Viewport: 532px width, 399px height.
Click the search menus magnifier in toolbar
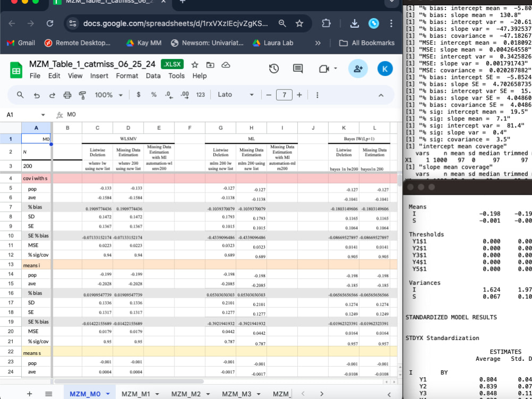pos(20,95)
